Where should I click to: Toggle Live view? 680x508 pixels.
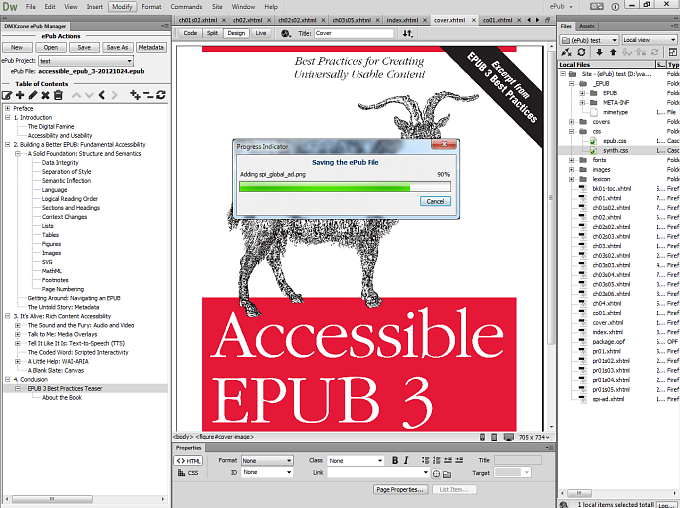pos(261,33)
